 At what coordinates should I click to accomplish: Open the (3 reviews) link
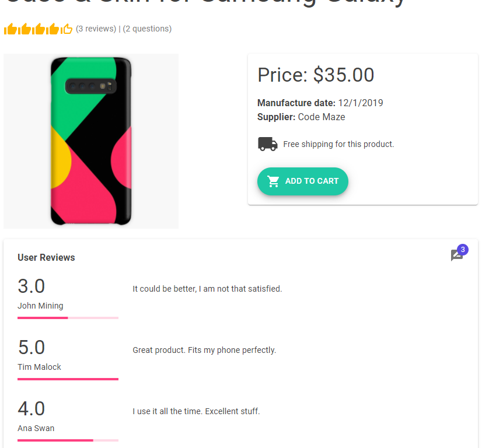tap(96, 29)
